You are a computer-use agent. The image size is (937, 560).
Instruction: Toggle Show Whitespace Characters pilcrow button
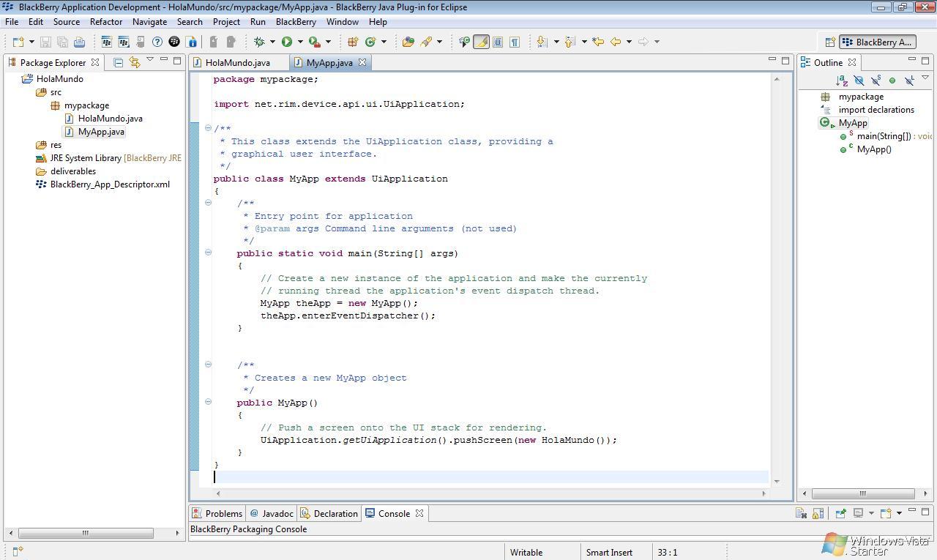pos(515,42)
